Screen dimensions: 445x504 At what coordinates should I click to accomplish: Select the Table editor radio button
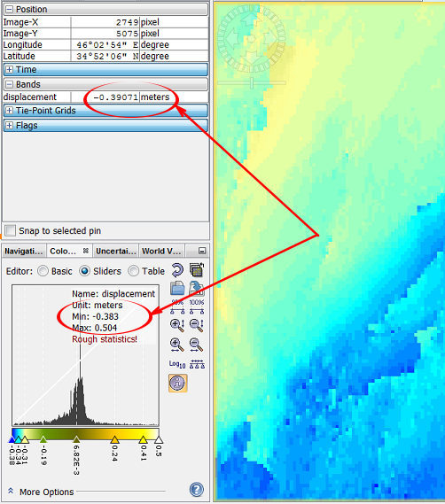pyautogui.click(x=134, y=271)
